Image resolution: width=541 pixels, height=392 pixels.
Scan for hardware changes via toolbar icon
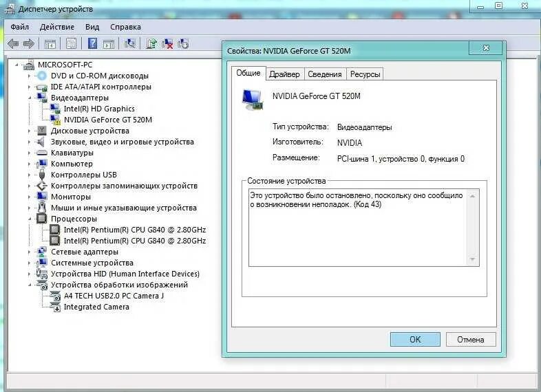(x=130, y=43)
